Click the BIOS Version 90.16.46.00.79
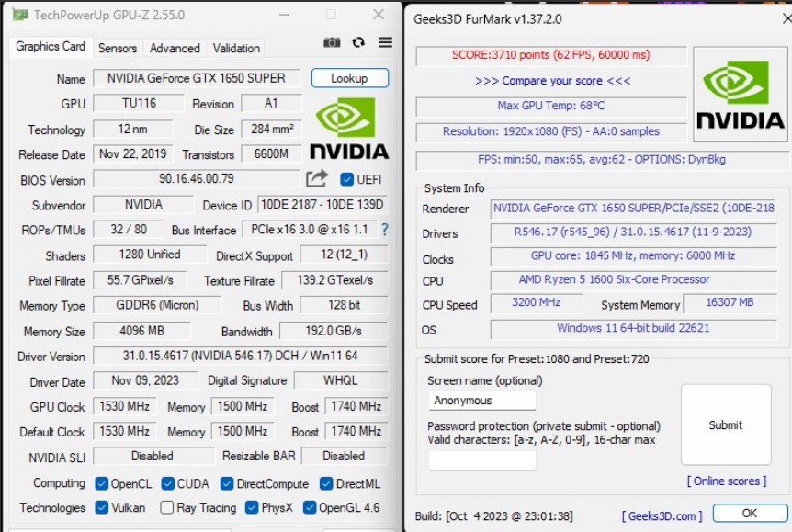This screenshot has width=792, height=532. coord(197,179)
